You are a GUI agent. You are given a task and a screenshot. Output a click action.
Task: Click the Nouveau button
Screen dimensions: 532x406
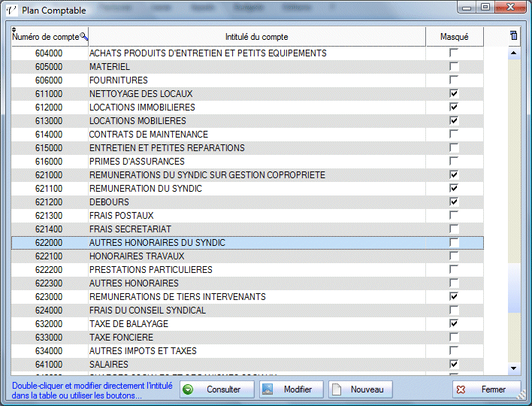pyautogui.click(x=360, y=389)
